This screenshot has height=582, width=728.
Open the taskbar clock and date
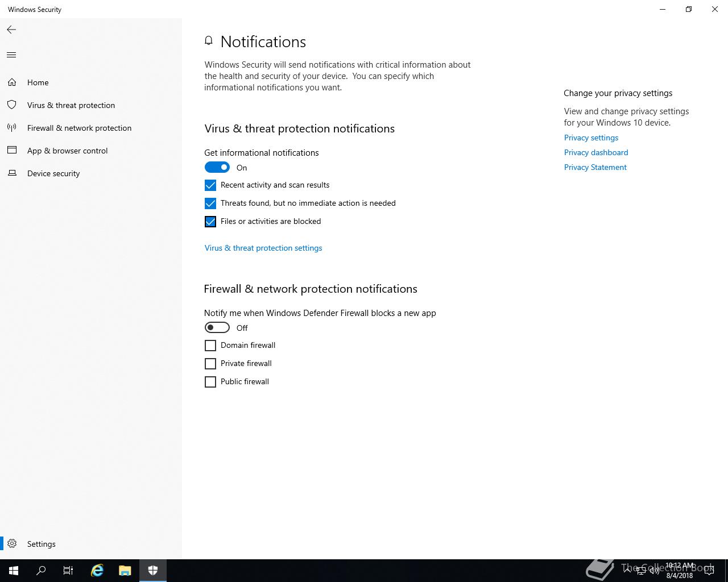(680, 571)
